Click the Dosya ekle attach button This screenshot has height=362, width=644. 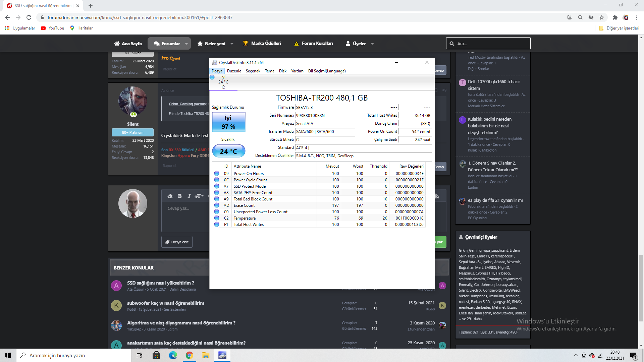[x=177, y=242]
